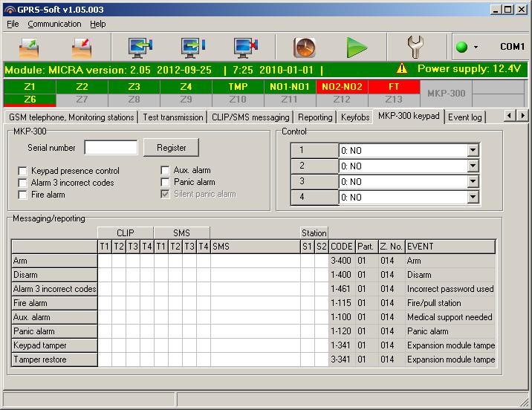Open the CLIP/SMS messaging tab

250,117
